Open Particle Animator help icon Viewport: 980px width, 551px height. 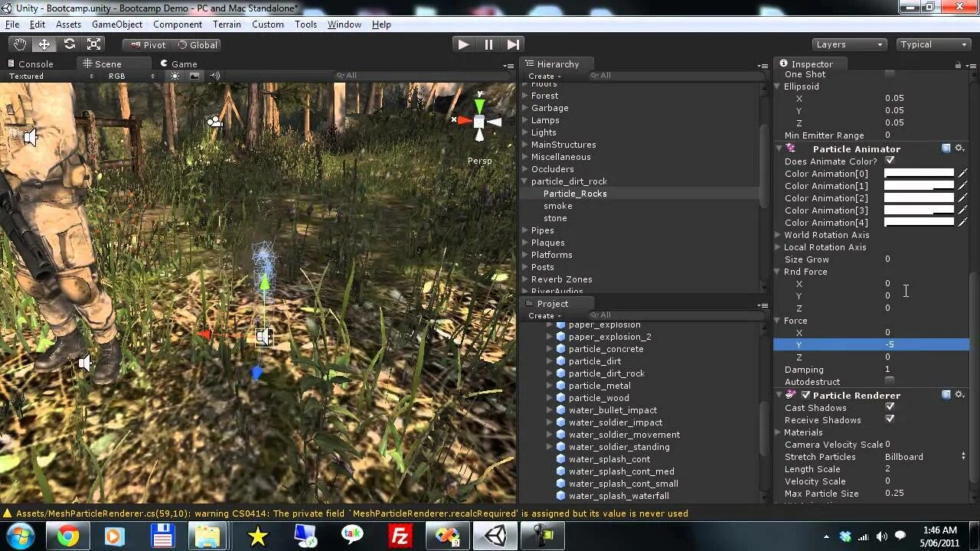[946, 148]
